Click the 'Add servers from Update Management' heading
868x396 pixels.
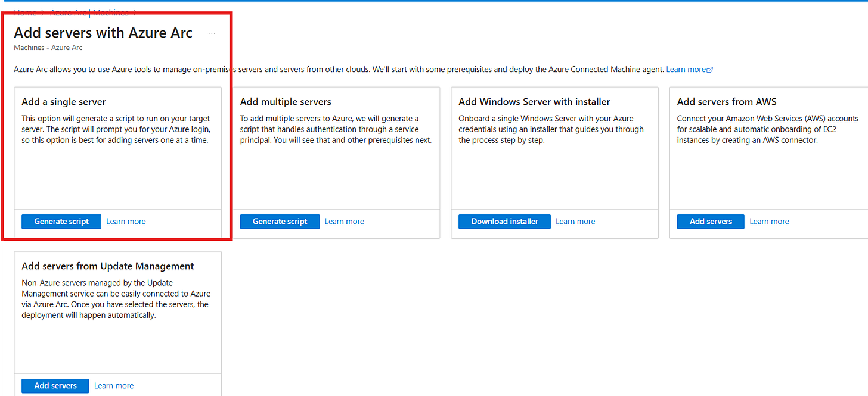(108, 266)
